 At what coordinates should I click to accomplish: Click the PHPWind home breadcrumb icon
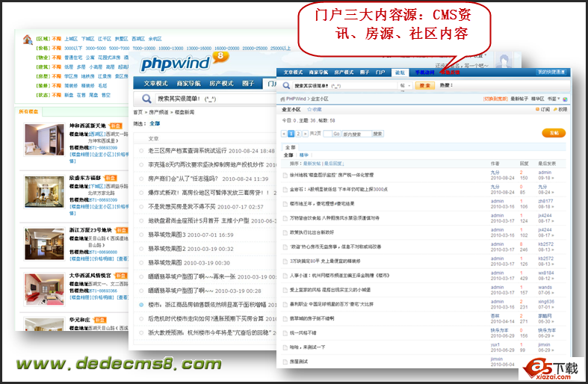[x=281, y=98]
